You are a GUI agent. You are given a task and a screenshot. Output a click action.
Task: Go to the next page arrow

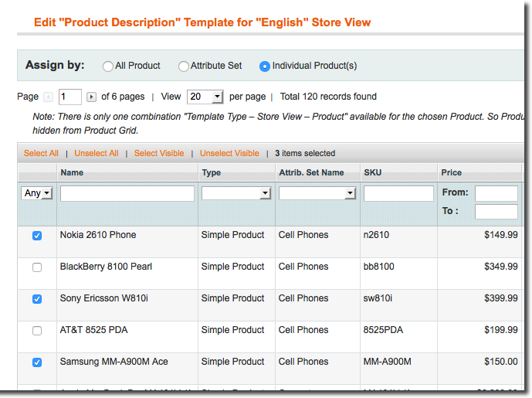(91, 97)
